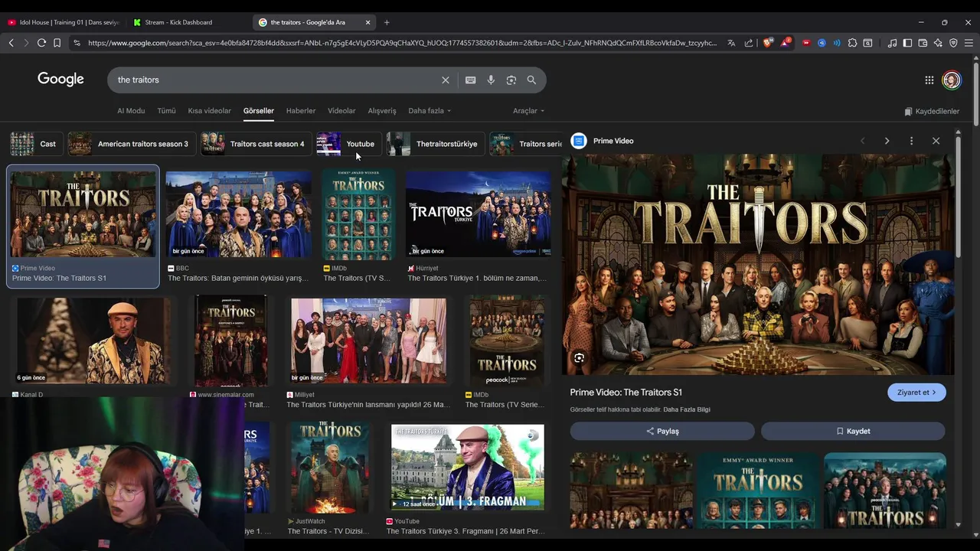Open the Milliyet lansman group photo
Image resolution: width=980 pixels, height=551 pixels.
click(x=368, y=341)
